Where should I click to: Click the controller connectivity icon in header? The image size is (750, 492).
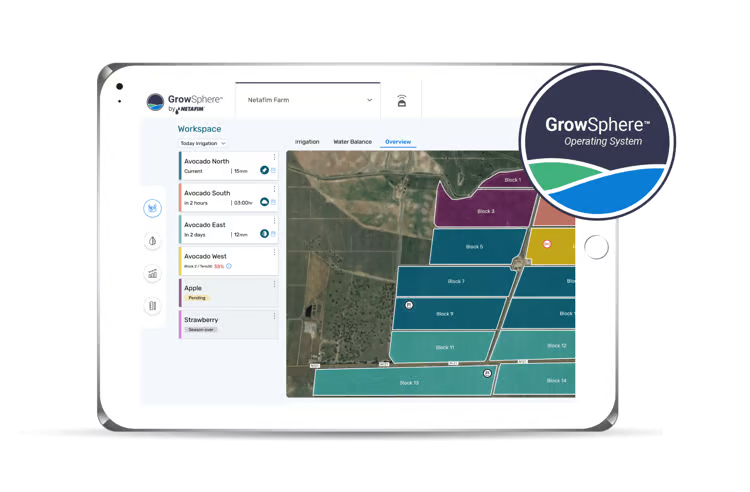(402, 101)
